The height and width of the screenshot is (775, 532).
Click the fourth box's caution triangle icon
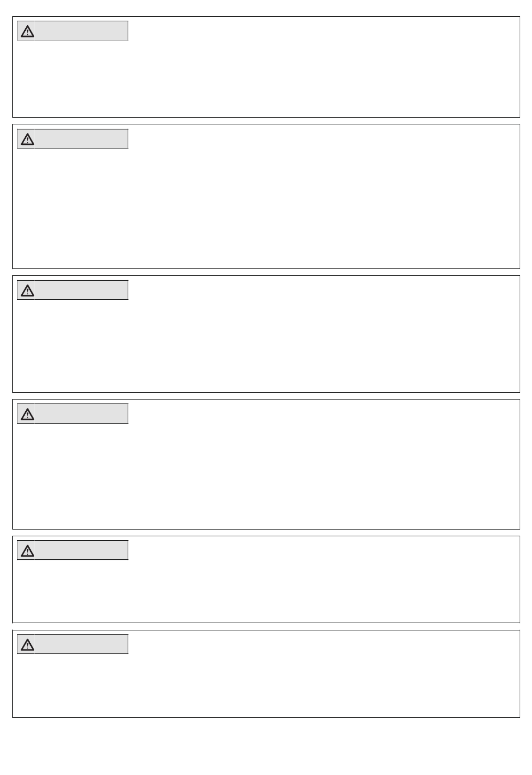click(x=27, y=415)
